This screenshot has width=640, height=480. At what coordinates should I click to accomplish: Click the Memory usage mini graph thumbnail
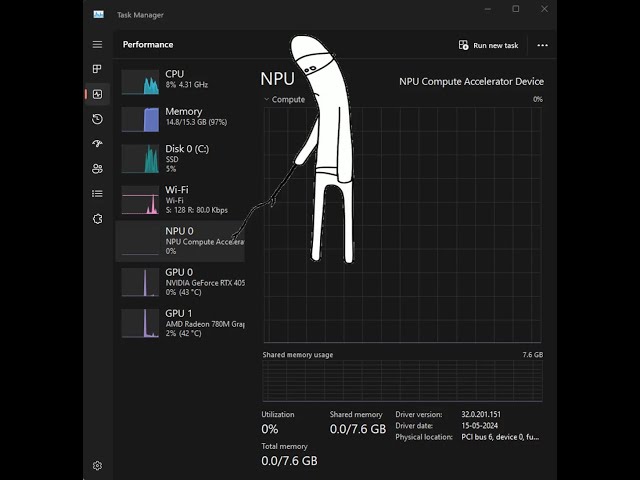tap(140, 119)
